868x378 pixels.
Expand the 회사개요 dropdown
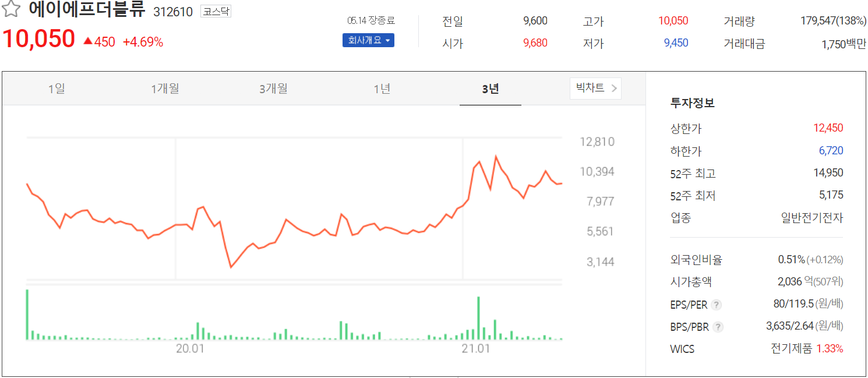point(368,40)
